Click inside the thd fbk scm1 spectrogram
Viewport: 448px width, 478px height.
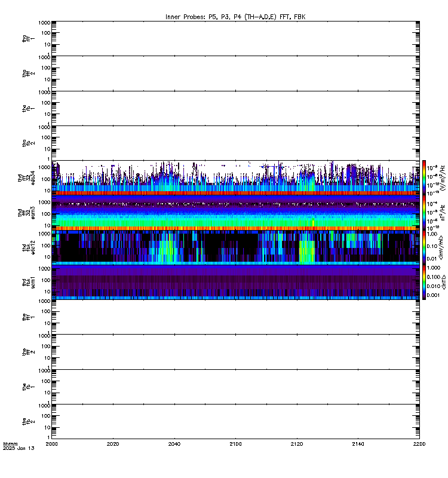click(235, 282)
